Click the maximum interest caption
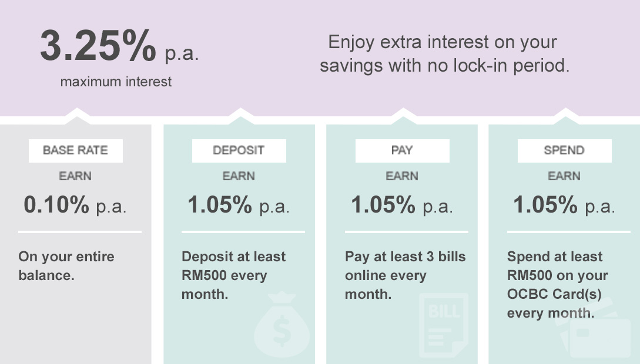Viewport: 640px width, 364px height. [116, 82]
